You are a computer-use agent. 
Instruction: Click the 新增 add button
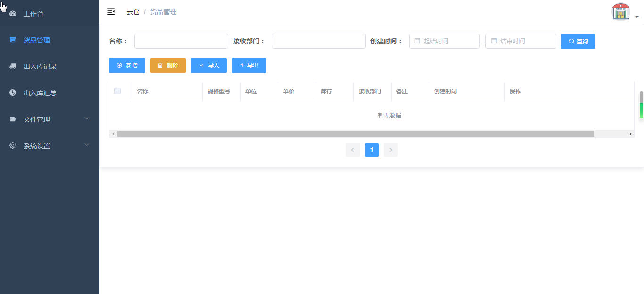pos(127,66)
